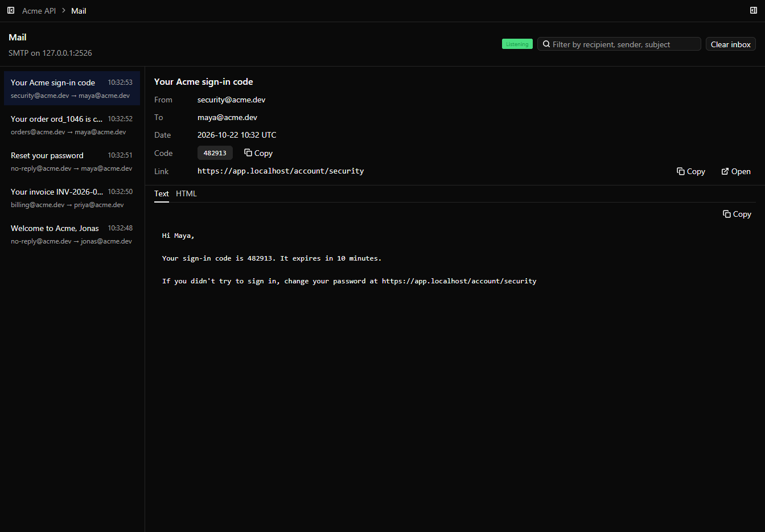The image size is (765, 532).
Task: Click the green Listening status badge
Action: [x=517, y=44]
